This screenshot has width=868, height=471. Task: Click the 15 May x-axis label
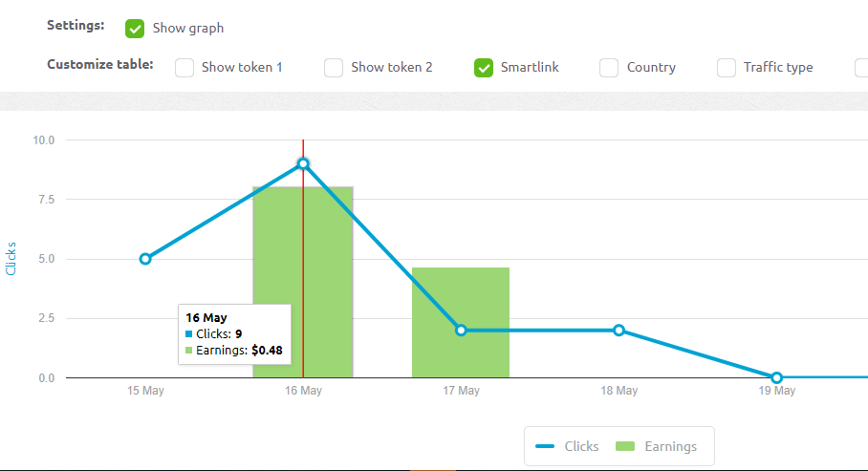tap(145, 391)
